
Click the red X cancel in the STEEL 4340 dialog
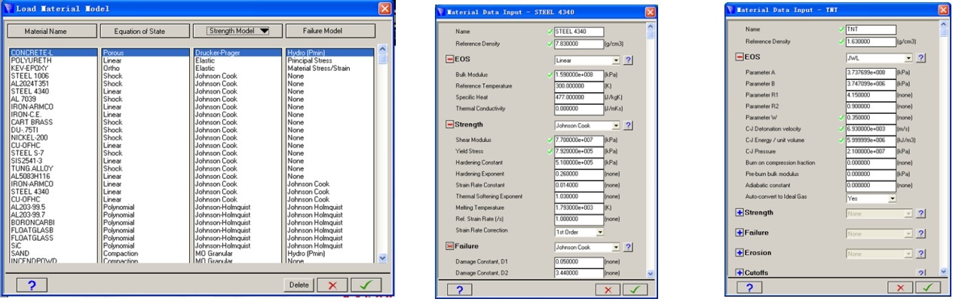[608, 289]
